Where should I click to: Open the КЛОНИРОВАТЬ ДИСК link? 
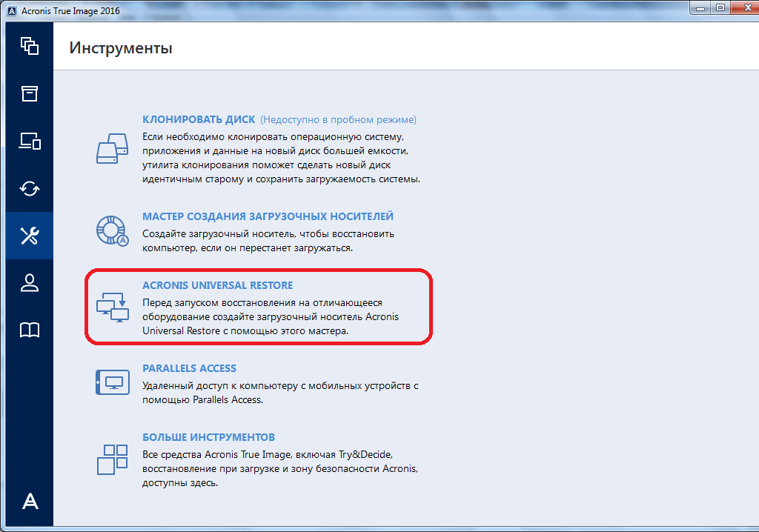click(199, 119)
